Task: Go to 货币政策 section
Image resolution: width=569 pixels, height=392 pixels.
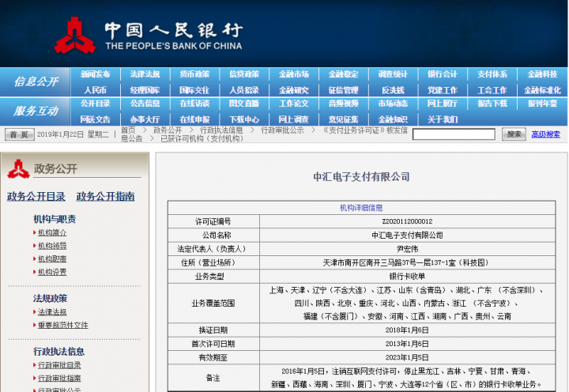Action: click(x=194, y=74)
